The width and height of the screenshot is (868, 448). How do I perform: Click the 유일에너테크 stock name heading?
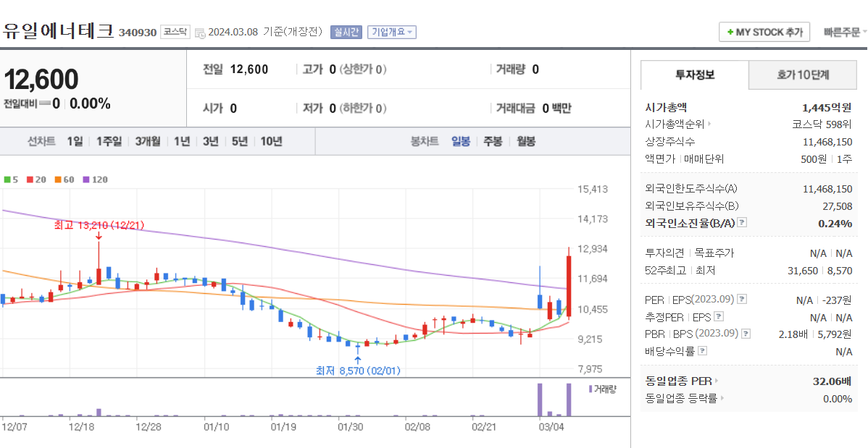[58, 30]
